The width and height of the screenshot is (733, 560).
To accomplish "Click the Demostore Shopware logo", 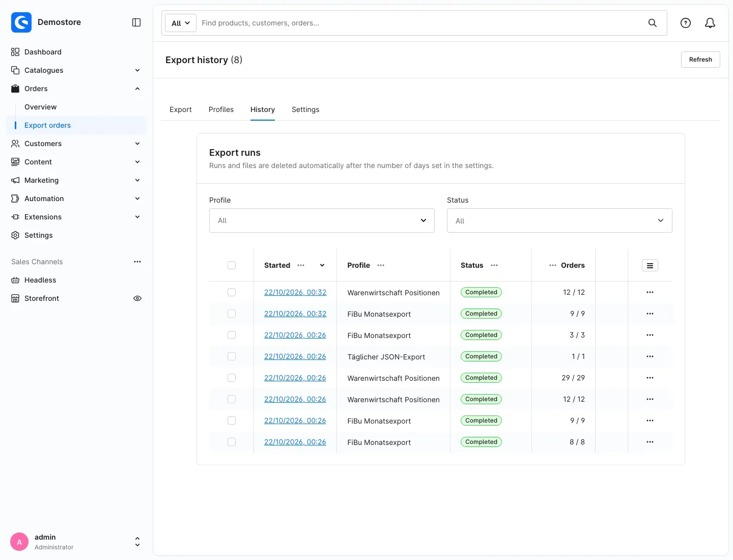I will click(21, 22).
